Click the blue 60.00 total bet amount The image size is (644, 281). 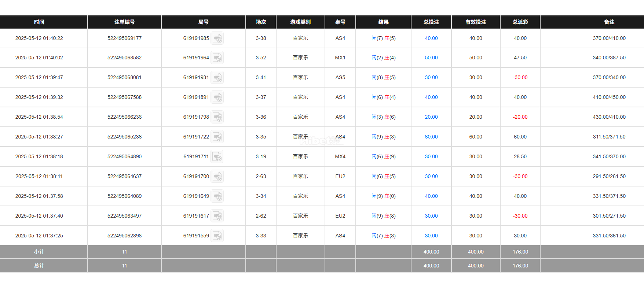(431, 137)
